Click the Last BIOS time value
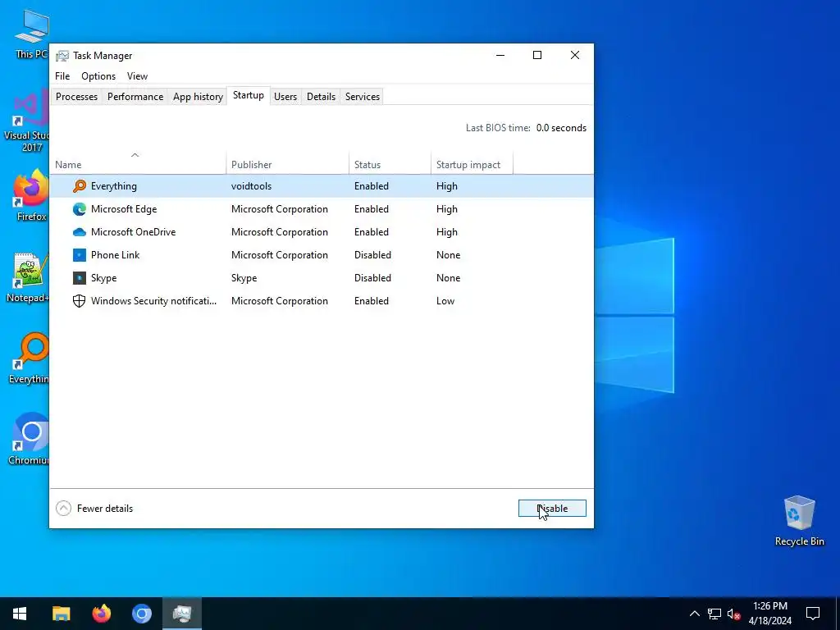Image resolution: width=840 pixels, height=630 pixels. click(x=561, y=128)
